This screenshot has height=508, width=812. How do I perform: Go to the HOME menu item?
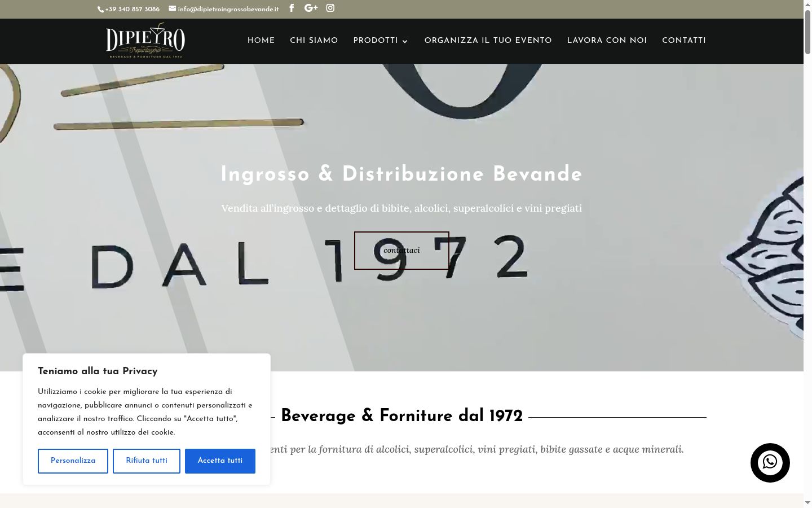(261, 41)
